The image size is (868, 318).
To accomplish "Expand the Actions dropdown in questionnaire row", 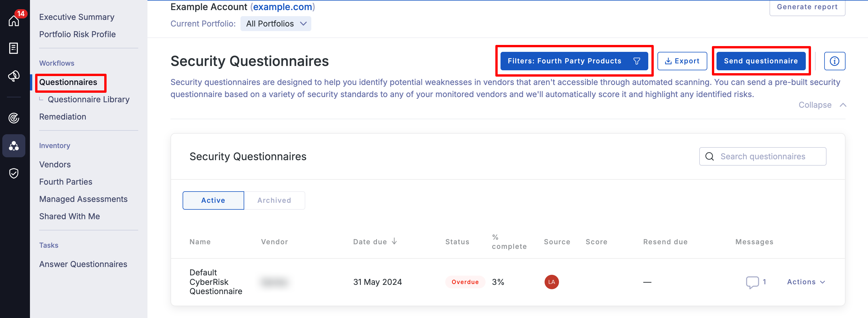I will click(x=806, y=282).
